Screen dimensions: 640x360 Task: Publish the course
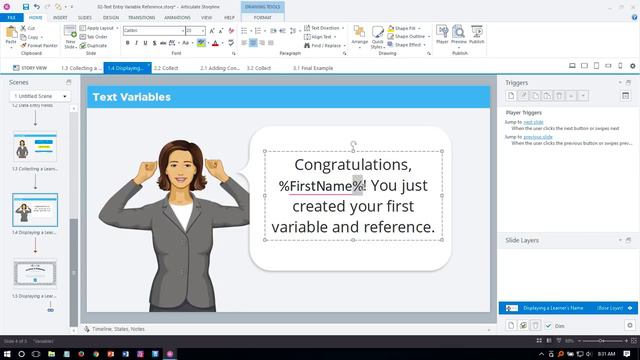tap(476, 35)
